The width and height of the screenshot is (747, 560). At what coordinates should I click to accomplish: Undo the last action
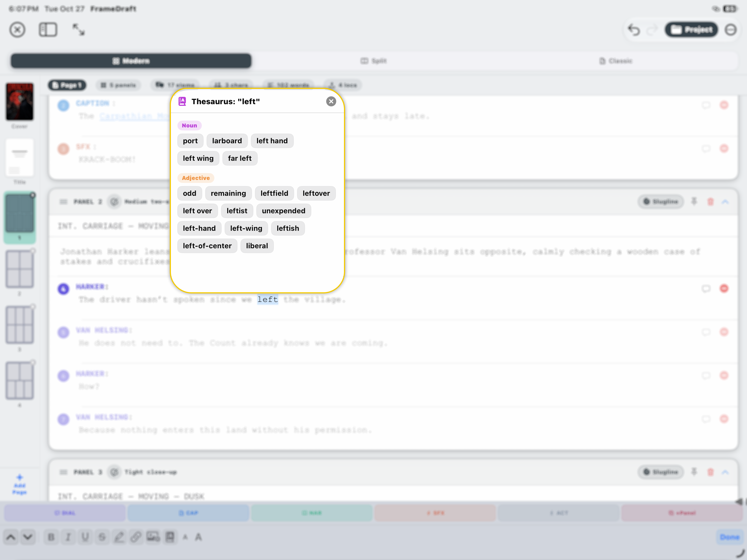tap(634, 30)
